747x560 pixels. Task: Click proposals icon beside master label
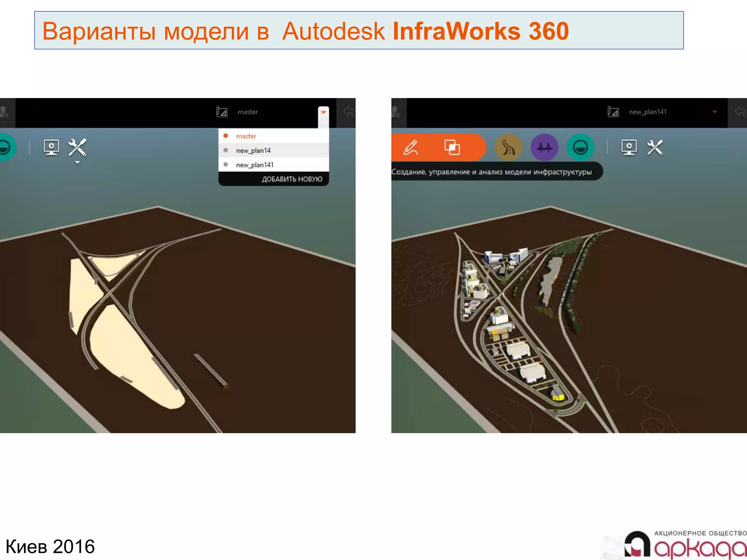[222, 112]
